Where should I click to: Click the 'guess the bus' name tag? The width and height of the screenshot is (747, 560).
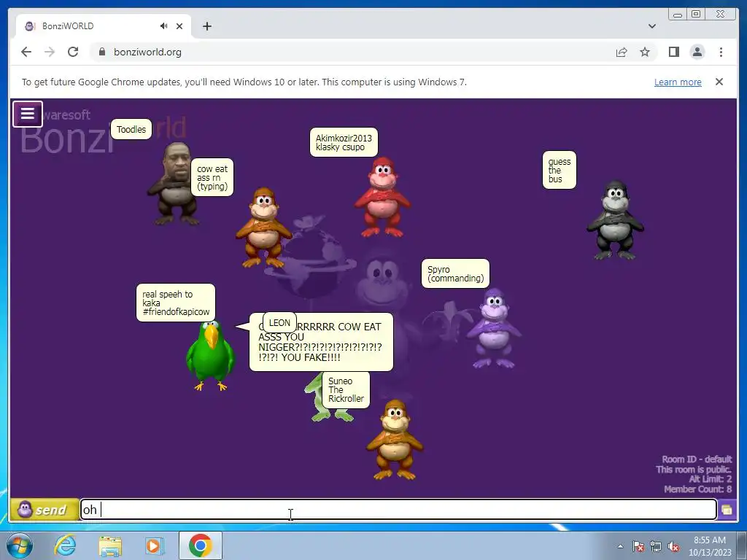[560, 170]
